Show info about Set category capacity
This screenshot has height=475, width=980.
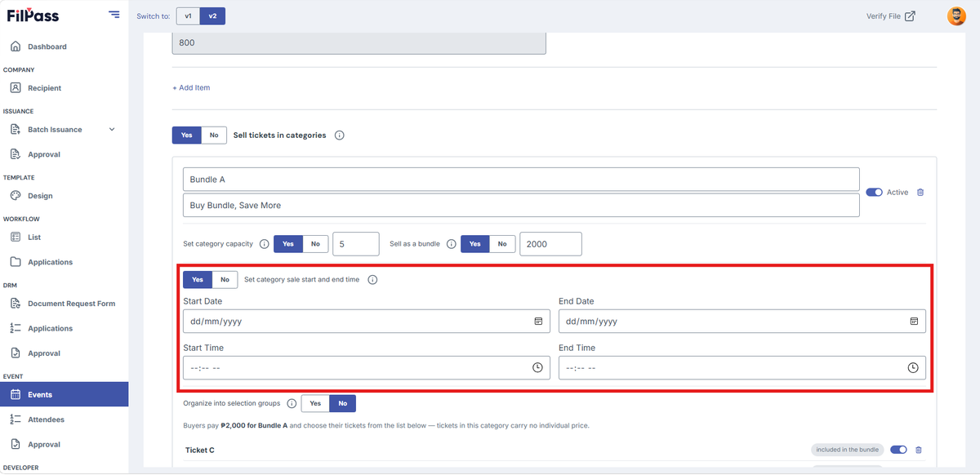[x=264, y=244]
